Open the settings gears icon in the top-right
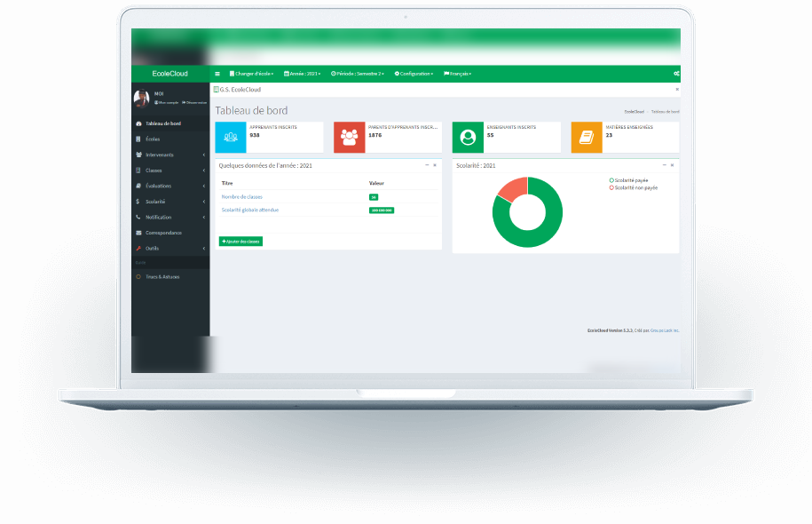 tap(676, 74)
